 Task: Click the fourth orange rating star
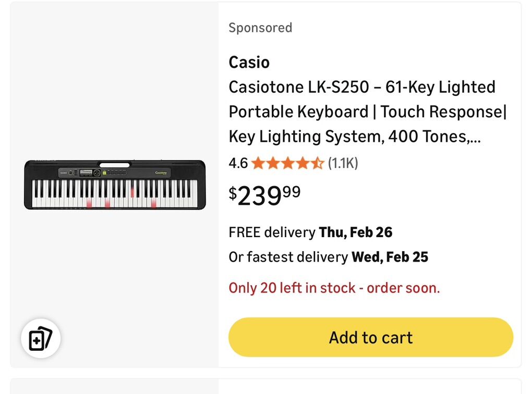pos(303,164)
